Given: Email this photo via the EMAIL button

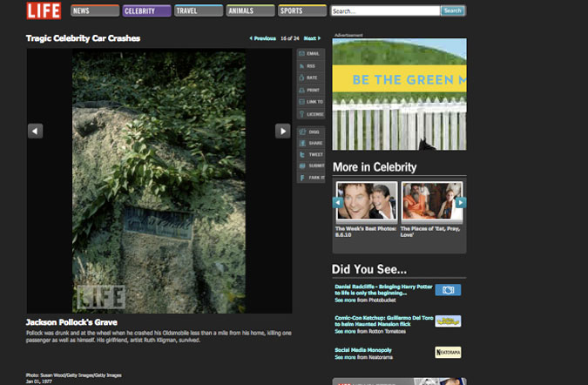Looking at the screenshot, I should pos(311,54).
